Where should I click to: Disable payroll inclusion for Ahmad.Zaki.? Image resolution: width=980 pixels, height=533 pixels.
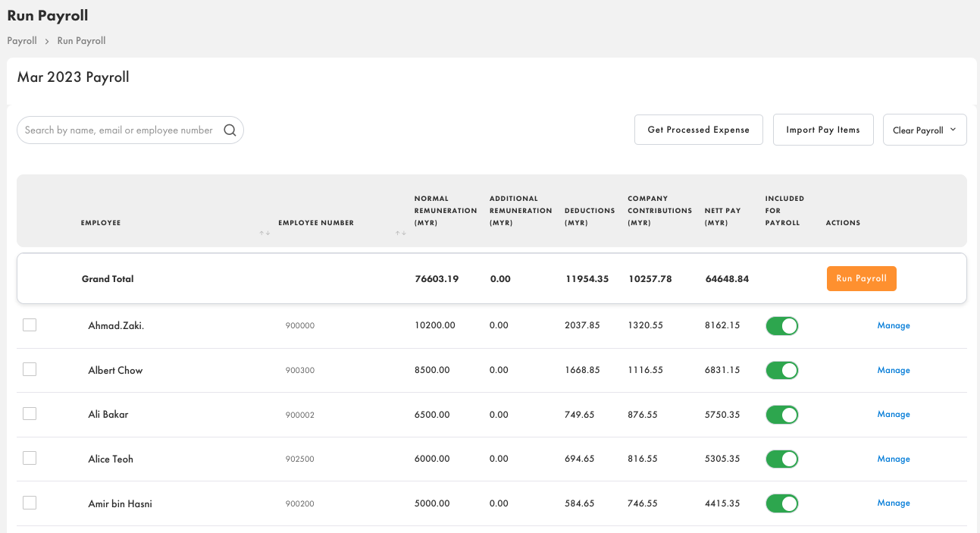(x=781, y=325)
